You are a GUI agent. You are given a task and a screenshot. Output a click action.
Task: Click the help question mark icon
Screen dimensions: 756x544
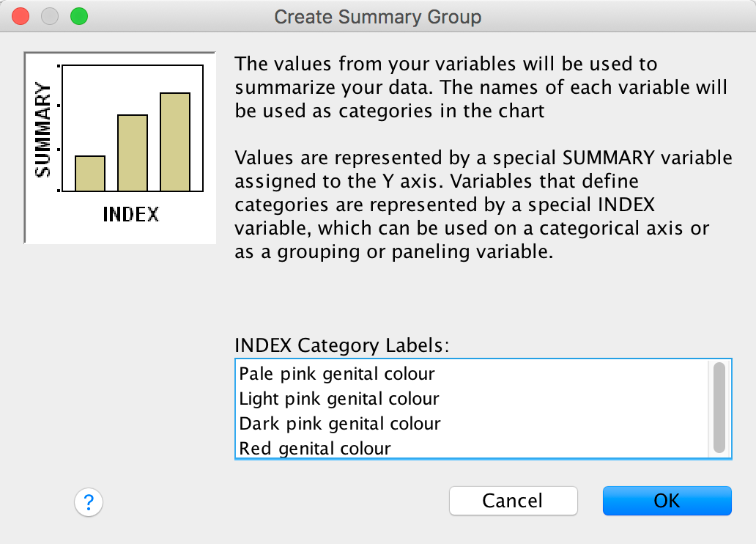[89, 502]
